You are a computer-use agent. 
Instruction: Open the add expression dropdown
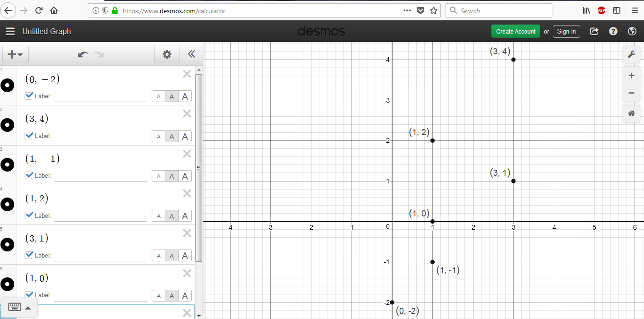15,54
